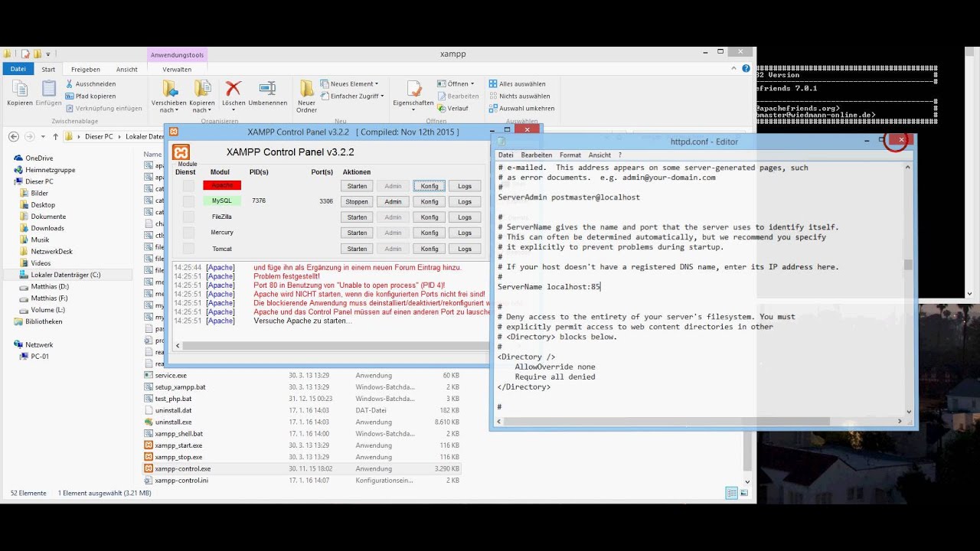Click the XAMPP logo in Control Panel
980x551 pixels.
(181, 152)
